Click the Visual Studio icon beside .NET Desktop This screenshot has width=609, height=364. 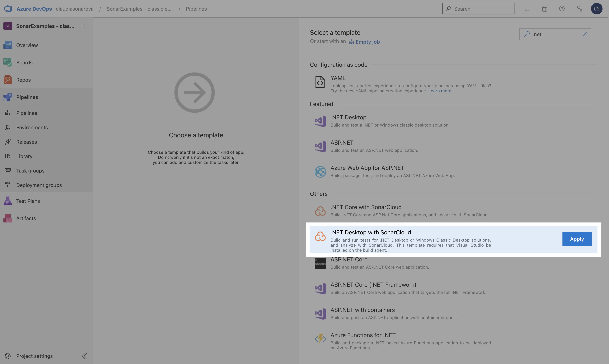[320, 121]
